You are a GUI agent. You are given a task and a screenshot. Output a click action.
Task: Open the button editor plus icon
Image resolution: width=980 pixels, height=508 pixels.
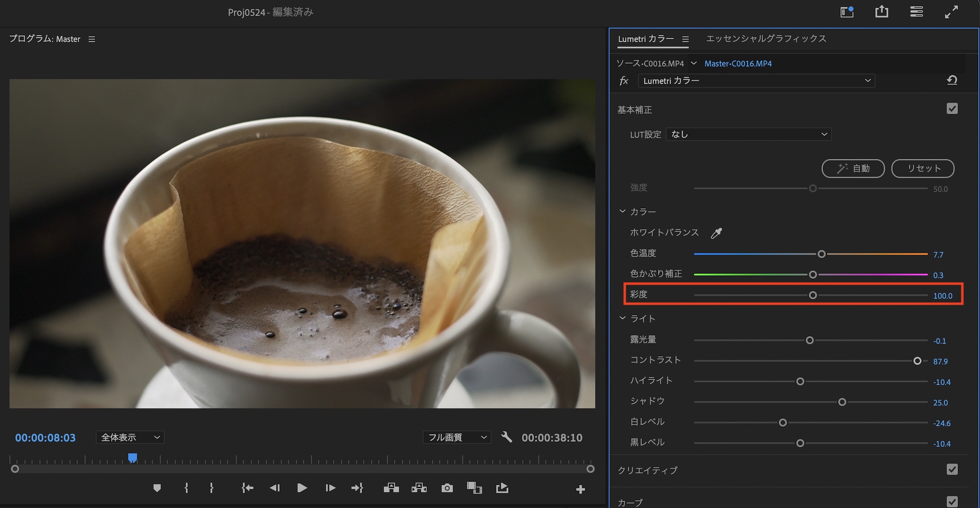click(580, 489)
